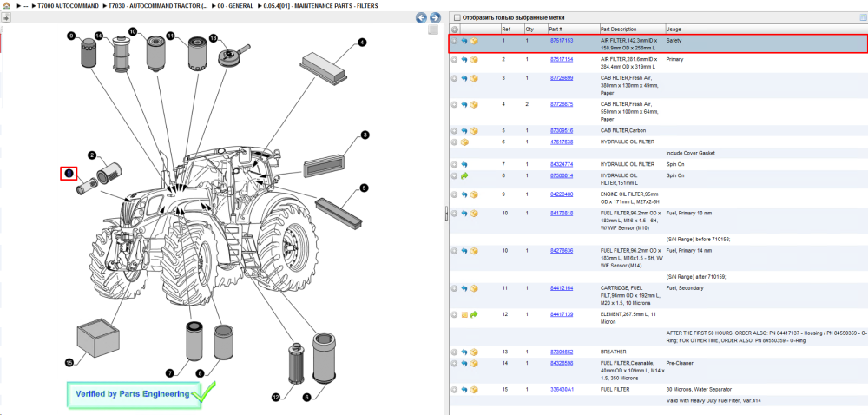868x415 pixels.
Task: Click box icon for part 336430A1
Action: point(474,390)
